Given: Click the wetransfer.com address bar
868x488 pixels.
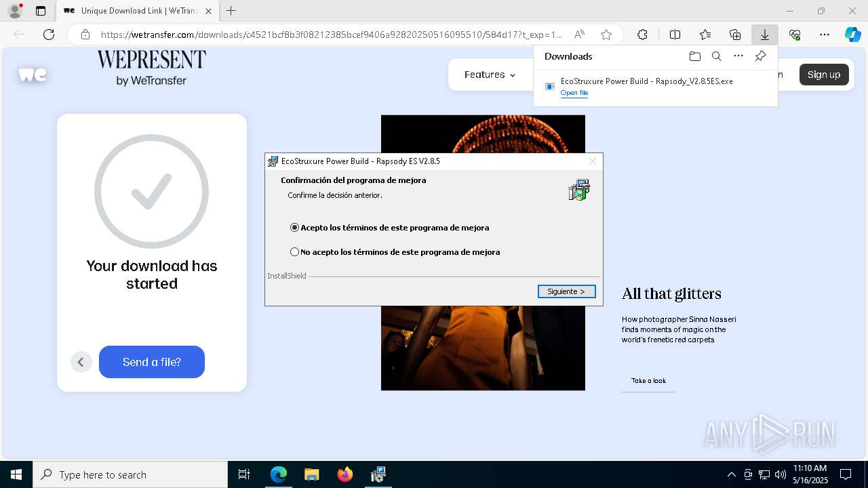Looking at the screenshot, I should (332, 35).
